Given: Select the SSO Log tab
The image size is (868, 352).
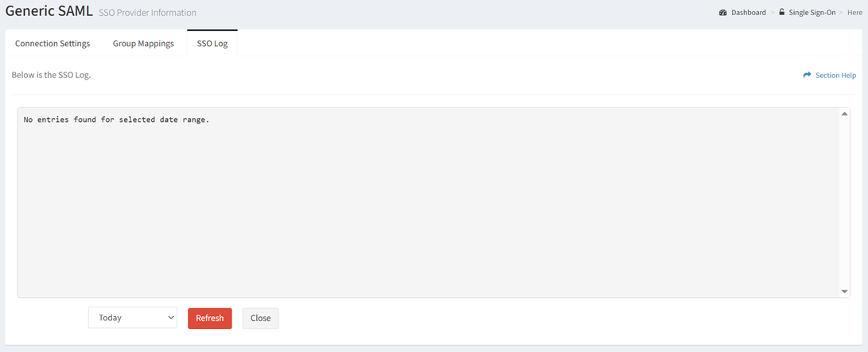Looking at the screenshot, I should click(x=212, y=44).
